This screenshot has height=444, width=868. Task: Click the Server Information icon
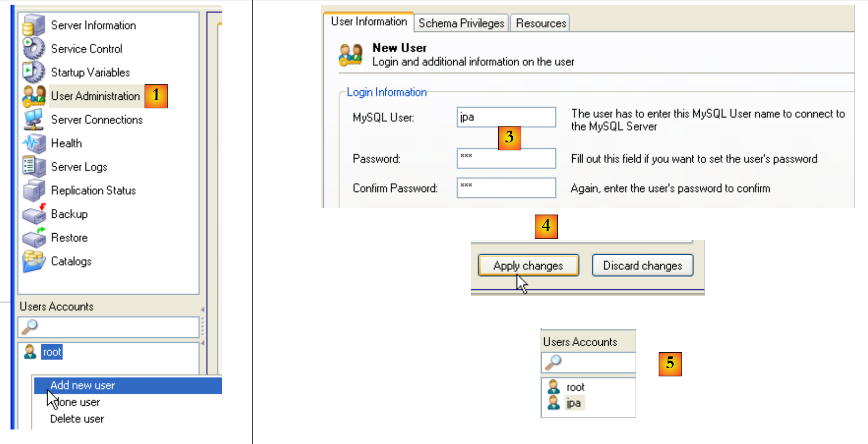(33, 25)
